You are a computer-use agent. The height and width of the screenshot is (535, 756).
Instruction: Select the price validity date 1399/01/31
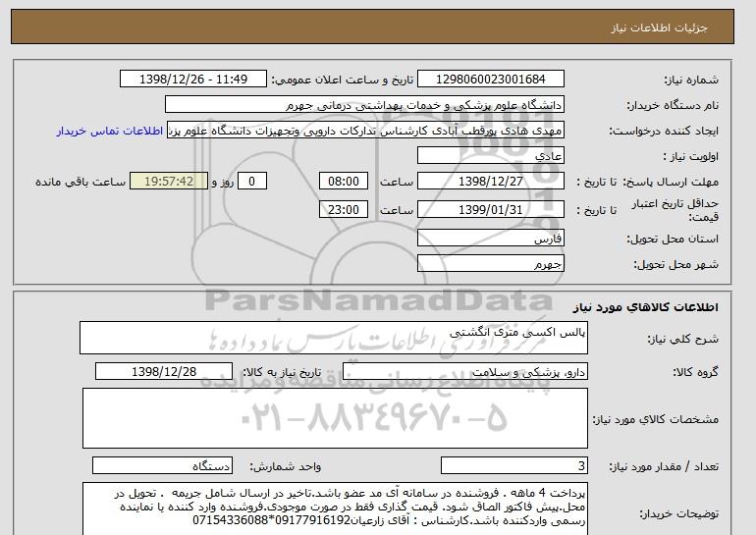[x=490, y=210]
